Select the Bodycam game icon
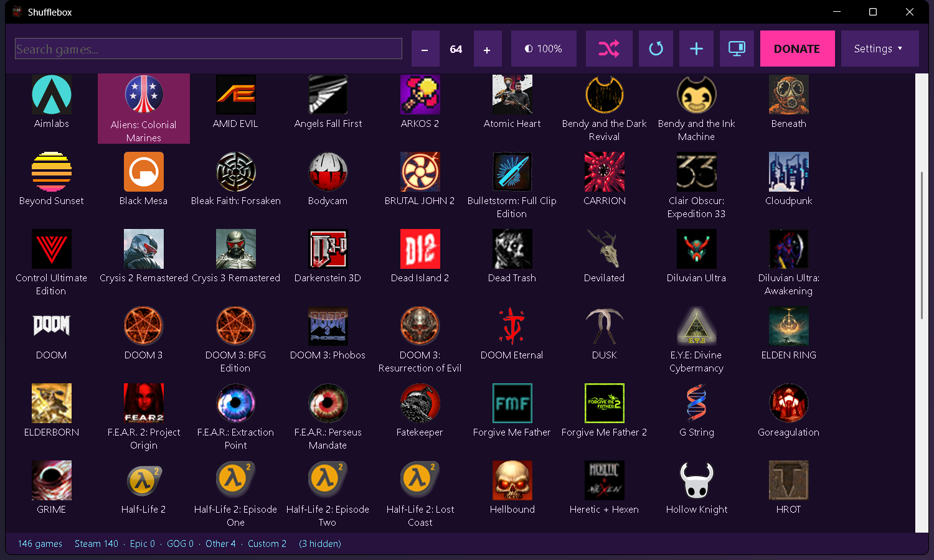Screen dimensions: 934x560 click(328, 172)
